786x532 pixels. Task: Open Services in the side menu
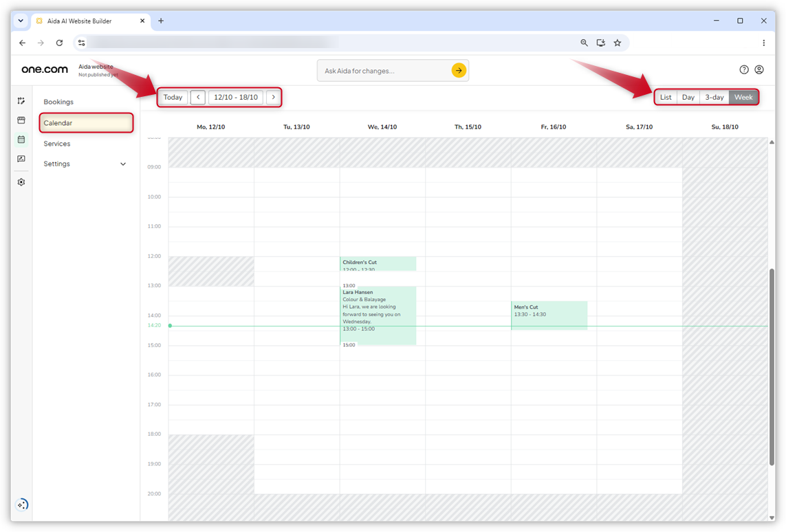[x=57, y=144]
